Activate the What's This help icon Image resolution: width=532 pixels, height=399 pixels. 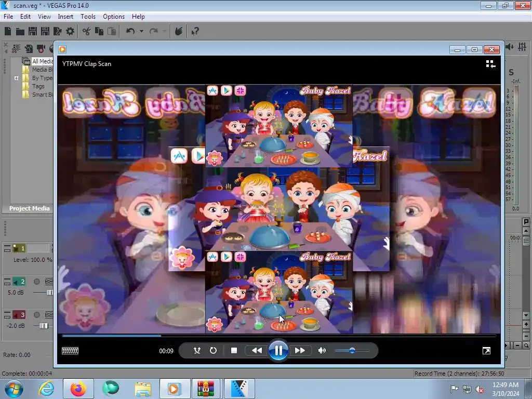195,31
